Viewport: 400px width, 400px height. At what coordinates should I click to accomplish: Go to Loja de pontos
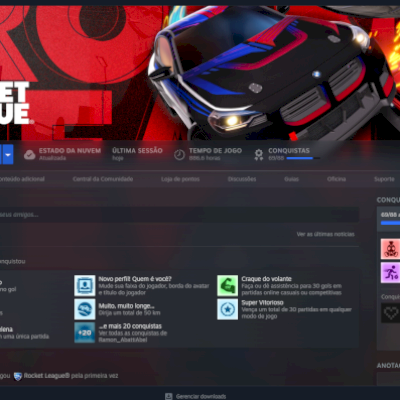point(180,179)
